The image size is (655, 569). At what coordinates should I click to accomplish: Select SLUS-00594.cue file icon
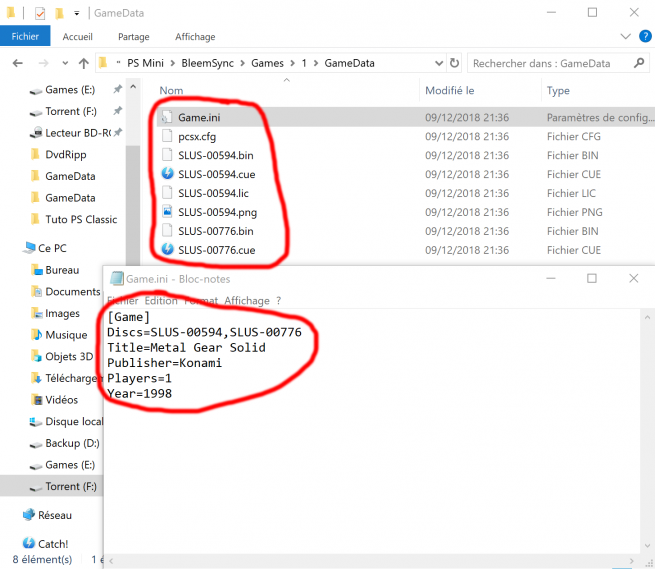pos(168,173)
